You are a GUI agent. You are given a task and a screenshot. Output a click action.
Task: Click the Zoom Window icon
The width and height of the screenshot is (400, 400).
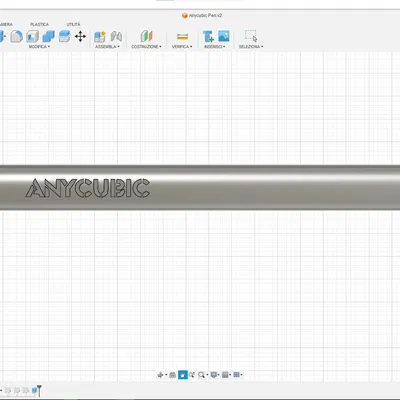pyautogui.click(x=192, y=375)
